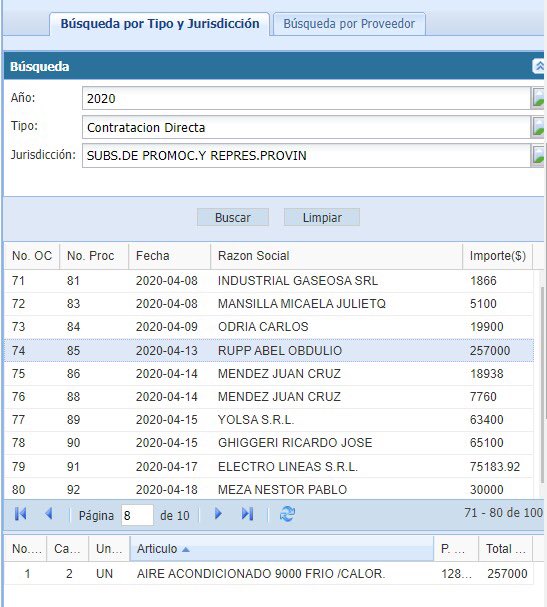
Task: Sort detail grid by Articulo header
Action: coord(281,549)
